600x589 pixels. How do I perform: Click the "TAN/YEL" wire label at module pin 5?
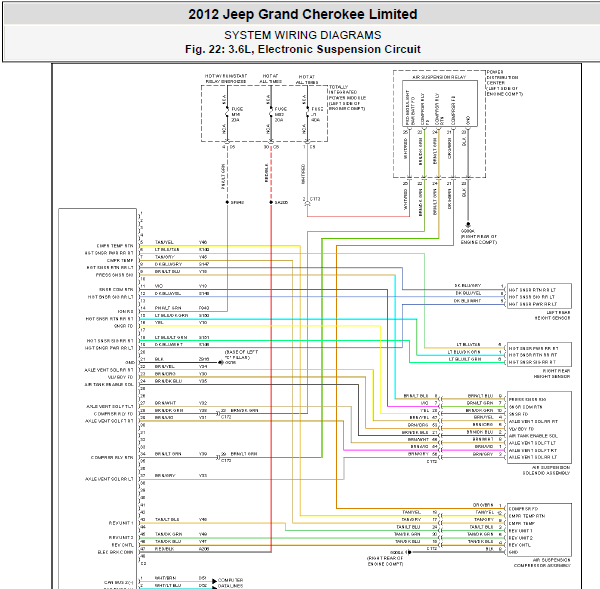click(164, 242)
